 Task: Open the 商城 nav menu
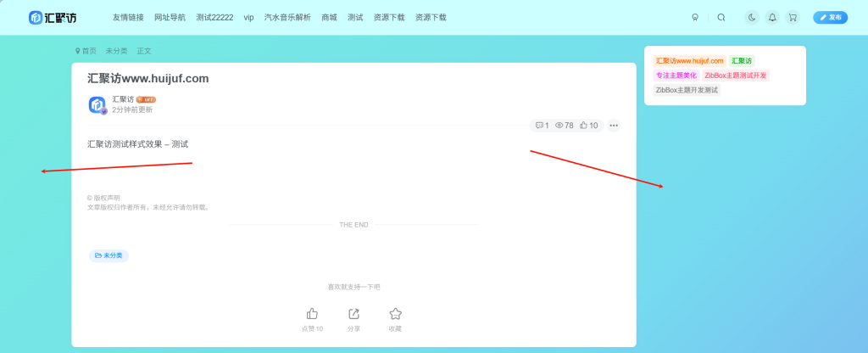[329, 17]
